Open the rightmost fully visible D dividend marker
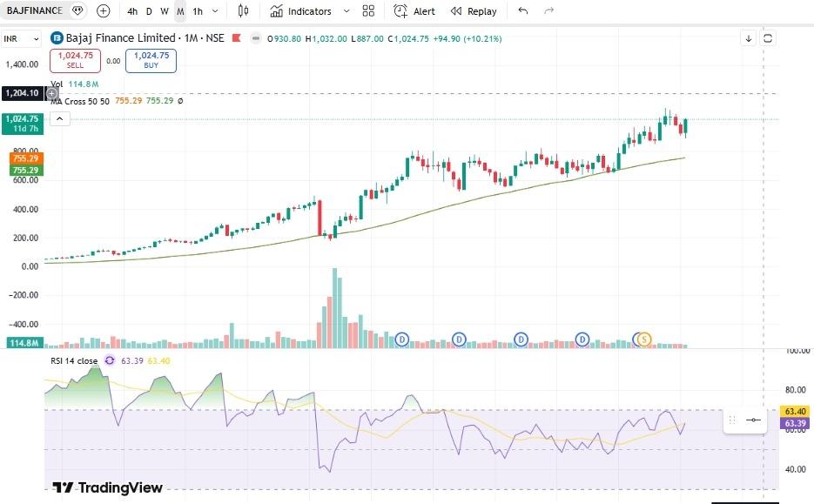814x504 pixels. coord(582,339)
